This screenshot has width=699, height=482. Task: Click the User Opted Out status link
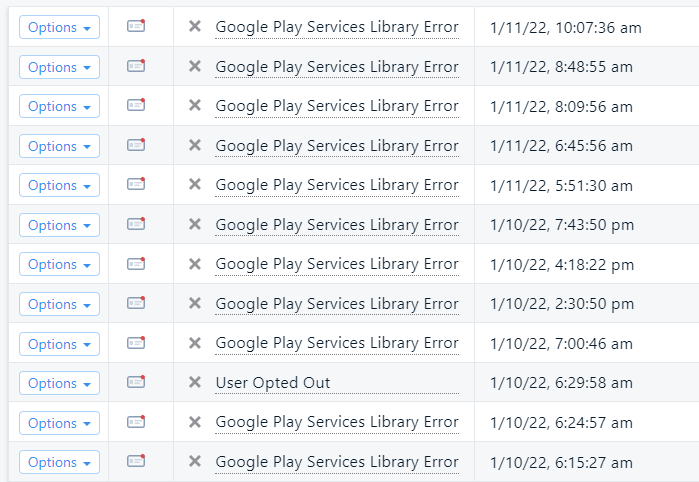pyautogui.click(x=273, y=383)
